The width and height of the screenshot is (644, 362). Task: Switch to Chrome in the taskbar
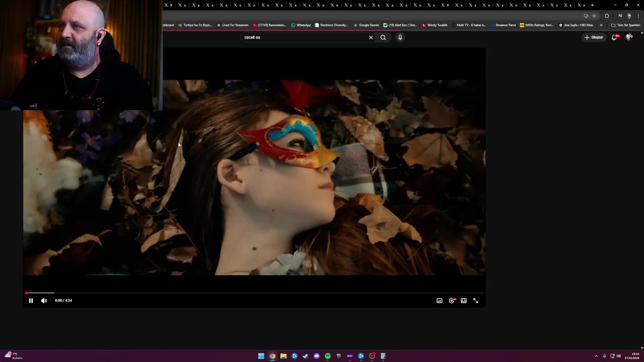click(272, 356)
